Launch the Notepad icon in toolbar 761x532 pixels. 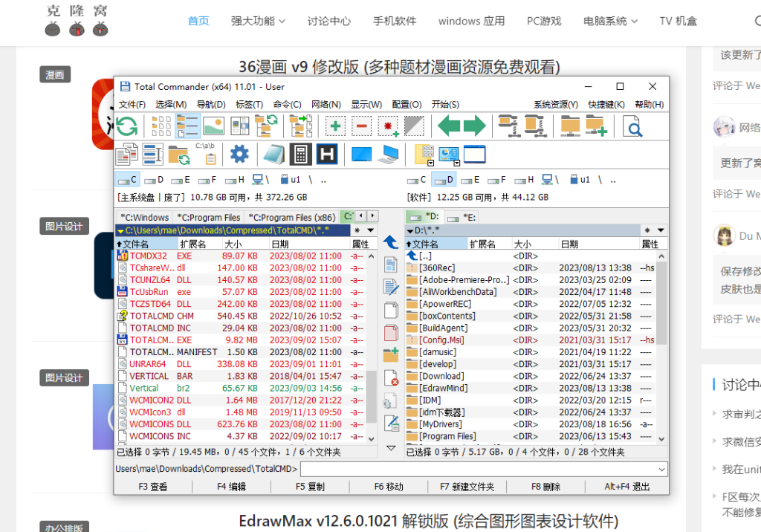coord(274,155)
